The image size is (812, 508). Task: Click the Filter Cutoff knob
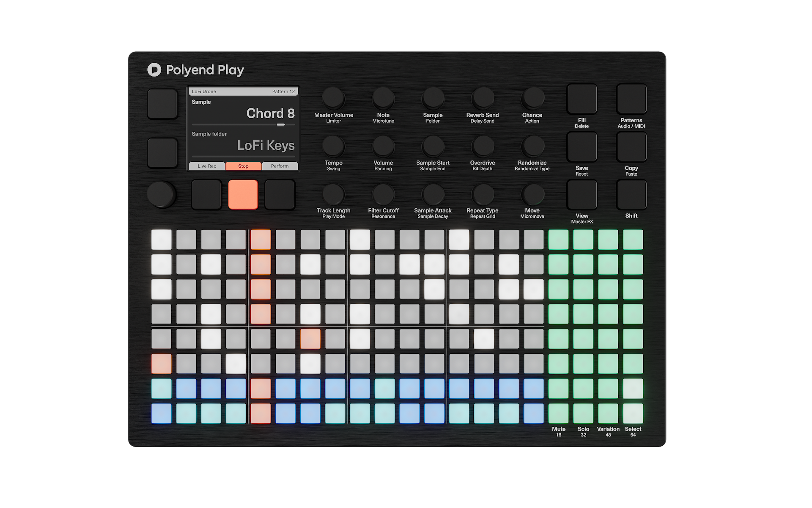point(383,194)
